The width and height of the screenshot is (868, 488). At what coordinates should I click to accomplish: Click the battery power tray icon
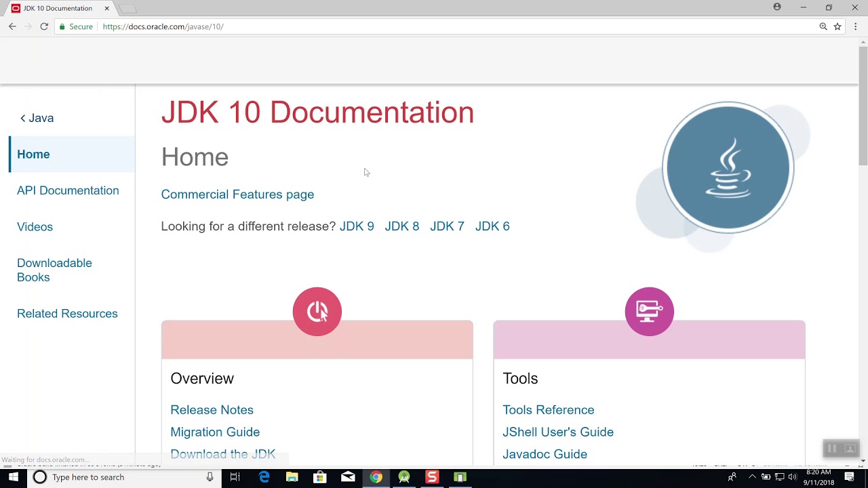click(x=766, y=477)
